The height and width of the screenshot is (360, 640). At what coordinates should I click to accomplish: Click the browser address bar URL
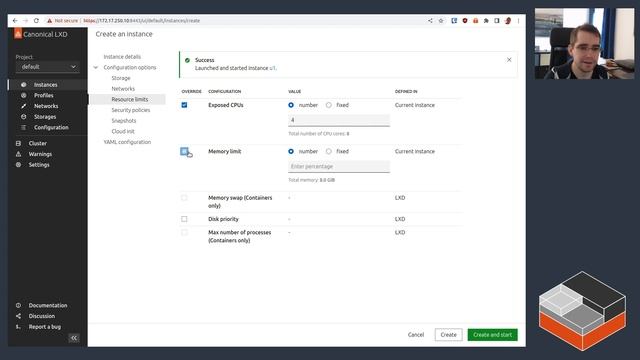pos(141,20)
